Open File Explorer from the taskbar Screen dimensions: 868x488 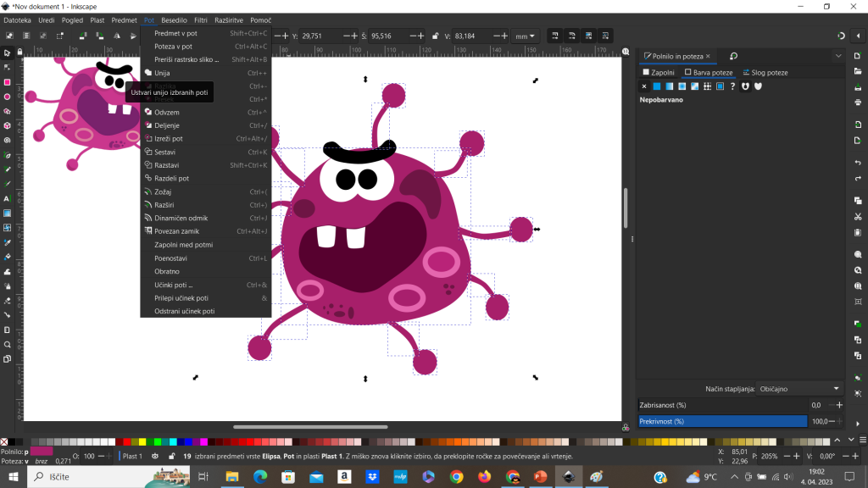tap(232, 477)
